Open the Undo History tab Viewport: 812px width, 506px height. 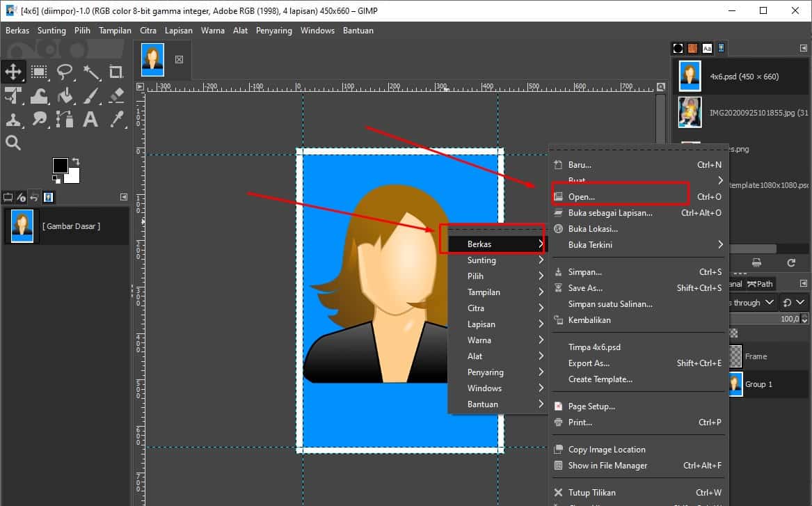(x=34, y=198)
